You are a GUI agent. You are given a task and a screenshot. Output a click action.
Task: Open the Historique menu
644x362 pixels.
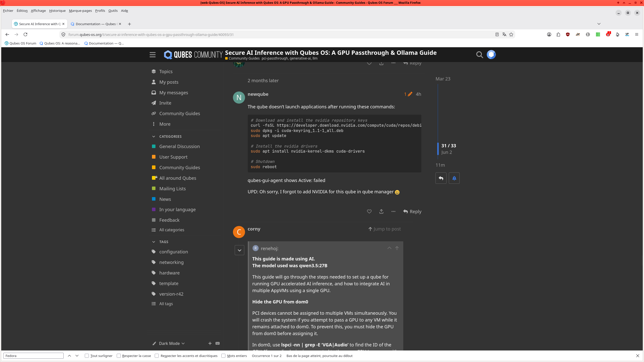pyautogui.click(x=57, y=11)
